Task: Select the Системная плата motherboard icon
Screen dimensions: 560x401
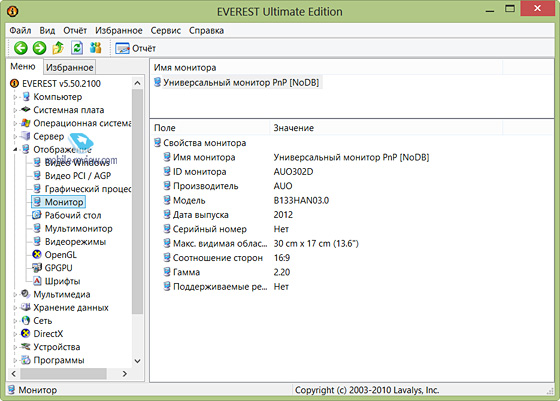Action: [x=26, y=110]
